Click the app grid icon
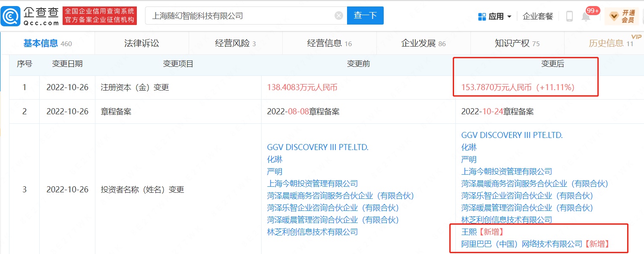This screenshot has height=254, width=644. 482,16
